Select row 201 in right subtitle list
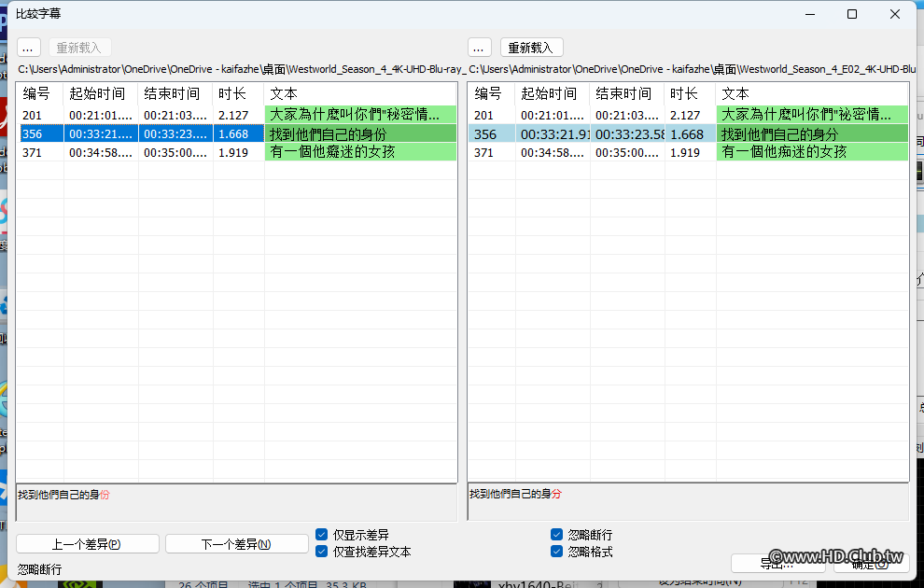The height and width of the screenshot is (588, 924). coord(688,115)
